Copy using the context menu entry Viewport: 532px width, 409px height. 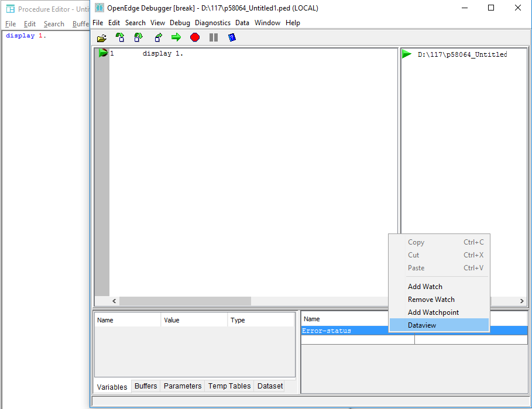point(416,242)
